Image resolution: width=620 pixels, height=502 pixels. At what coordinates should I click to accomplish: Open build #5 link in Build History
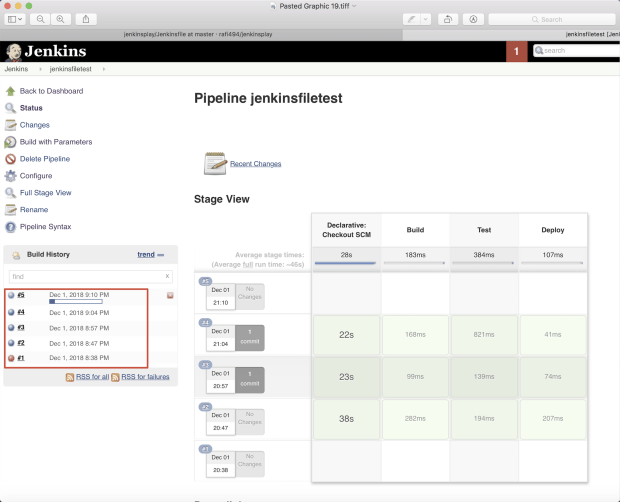coord(21,295)
